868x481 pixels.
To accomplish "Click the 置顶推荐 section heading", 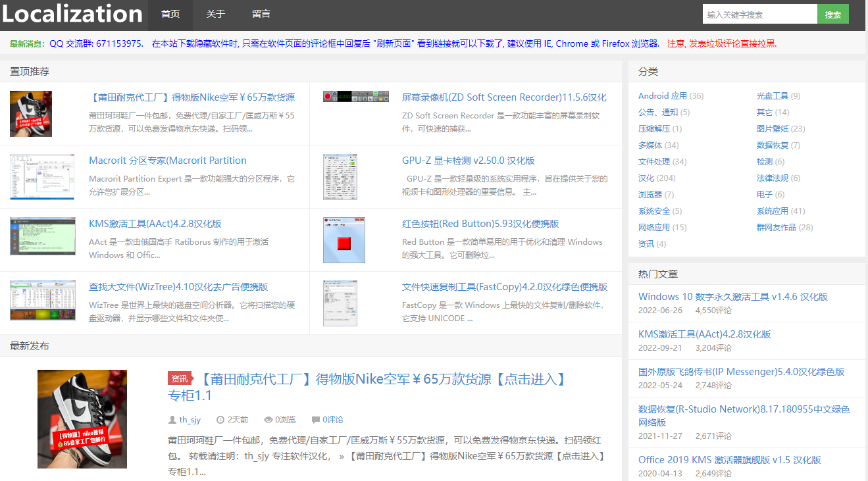I will pyautogui.click(x=30, y=71).
